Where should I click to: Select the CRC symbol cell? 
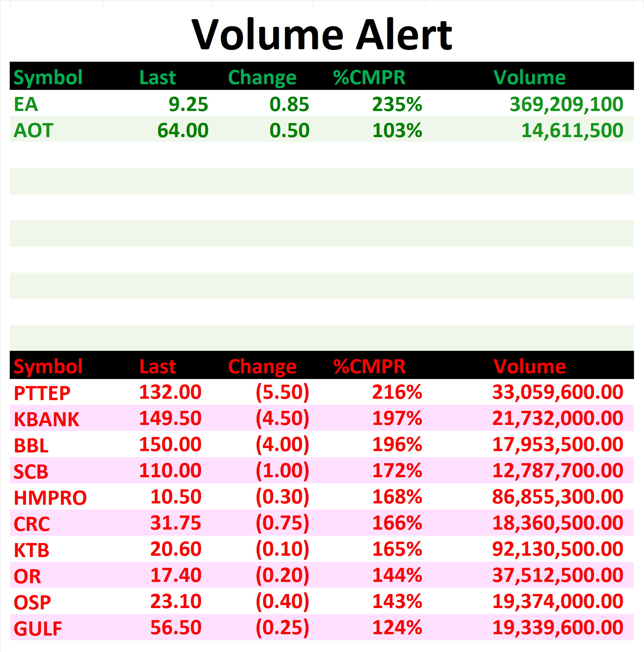[x=32, y=524]
